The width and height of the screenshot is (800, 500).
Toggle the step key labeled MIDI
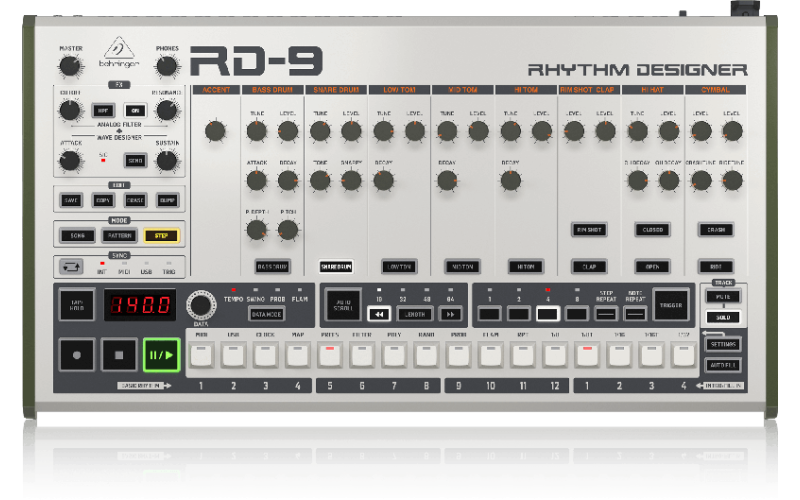click(x=202, y=356)
